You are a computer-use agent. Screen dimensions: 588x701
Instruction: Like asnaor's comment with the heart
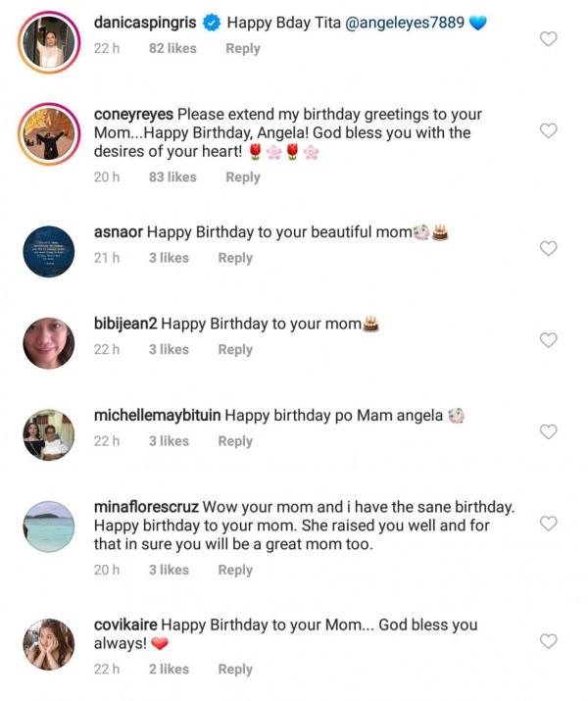click(x=549, y=248)
